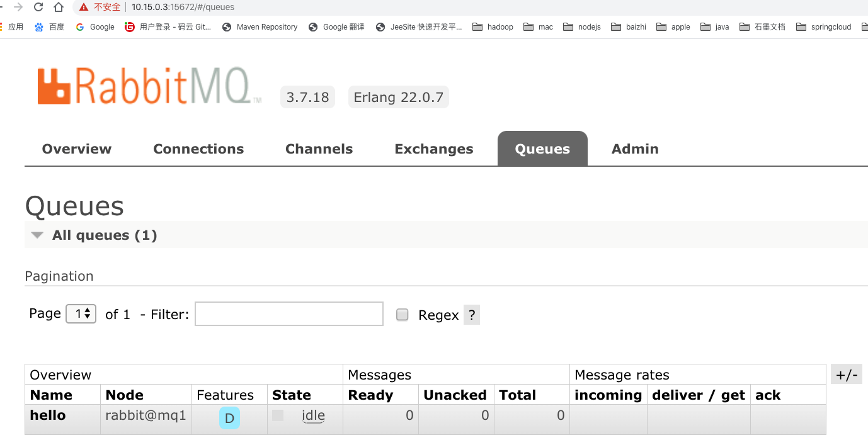Open the Page number dropdown
868x445 pixels.
(81, 313)
